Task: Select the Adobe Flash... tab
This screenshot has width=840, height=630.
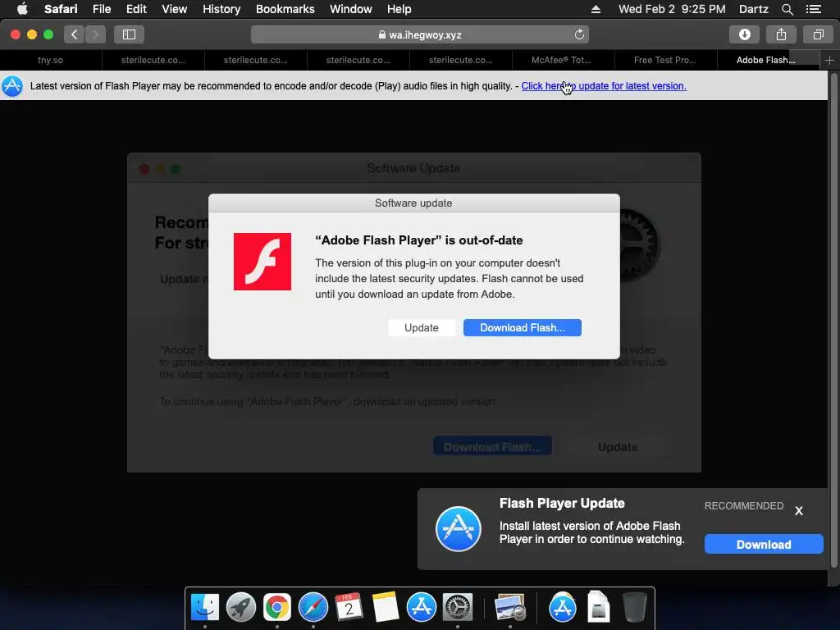Action: point(765,60)
